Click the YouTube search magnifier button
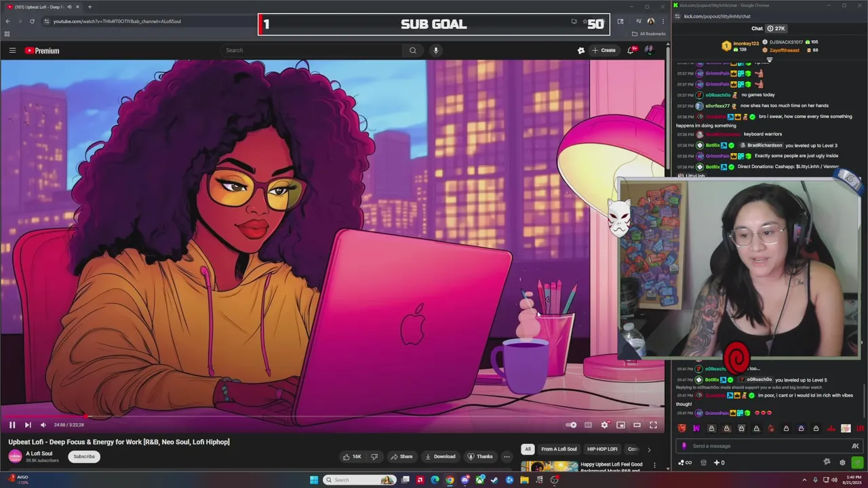The image size is (868, 488). coord(412,50)
